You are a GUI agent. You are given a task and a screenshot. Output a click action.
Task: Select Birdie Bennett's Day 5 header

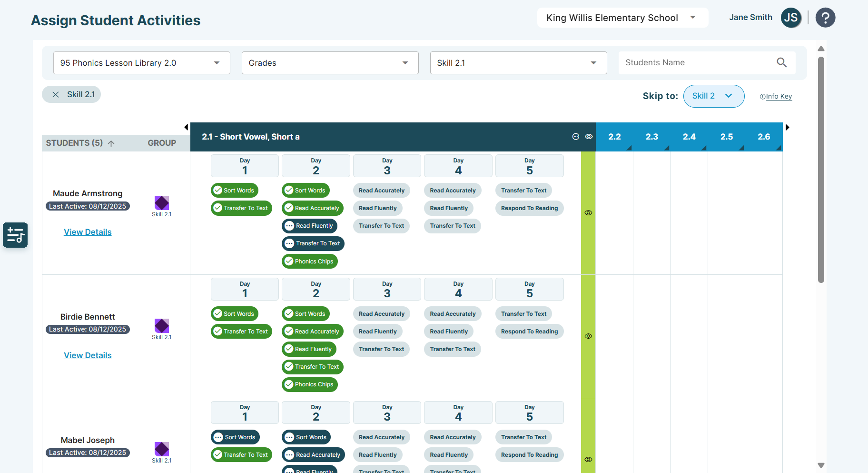pyautogui.click(x=529, y=289)
